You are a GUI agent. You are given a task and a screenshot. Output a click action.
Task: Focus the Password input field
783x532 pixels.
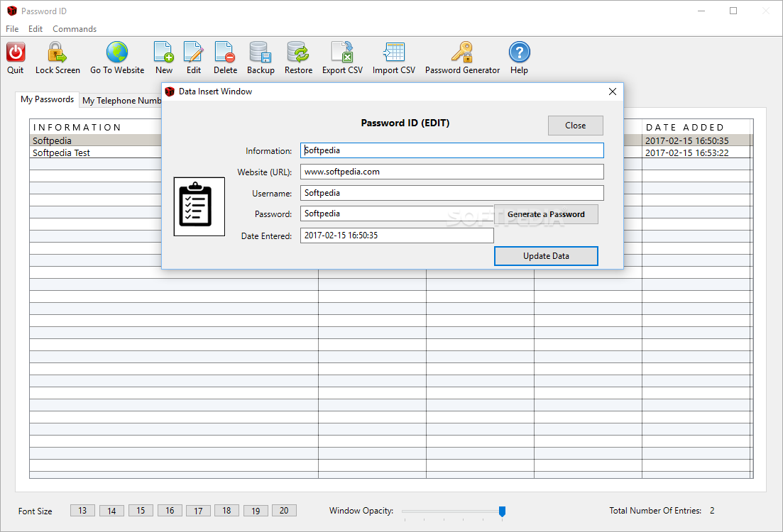(x=397, y=214)
